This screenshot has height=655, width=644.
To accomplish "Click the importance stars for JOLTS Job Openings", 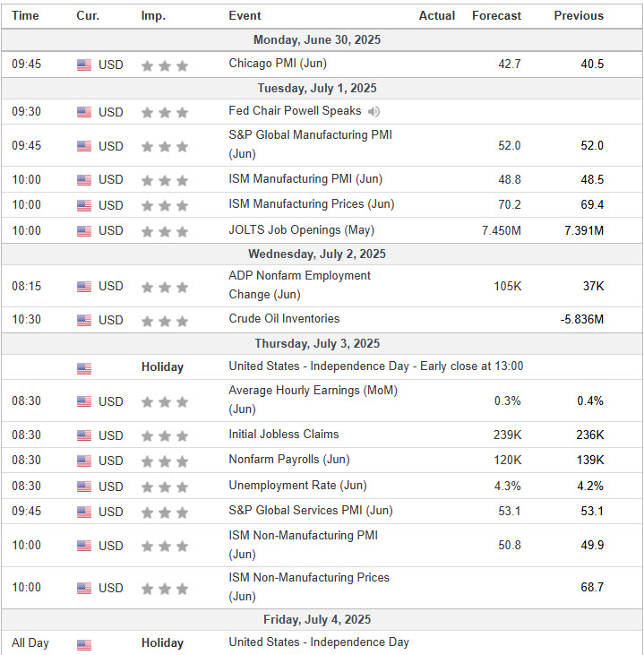I will [165, 231].
